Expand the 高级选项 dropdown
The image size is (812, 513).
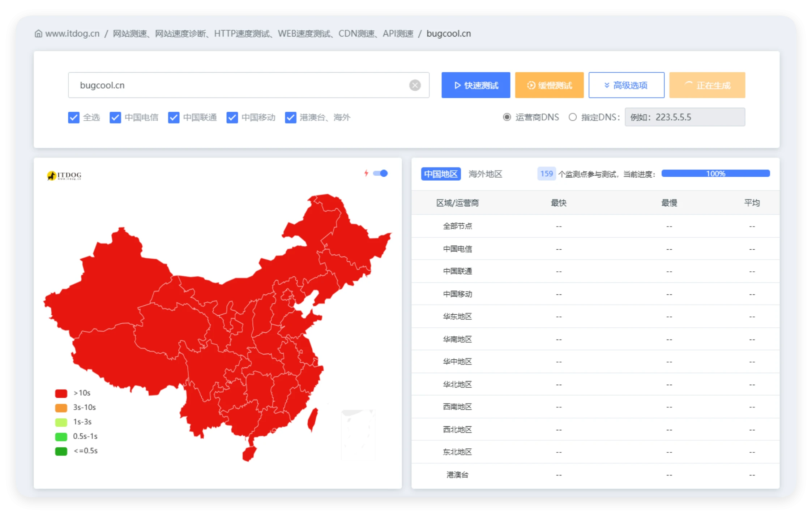[626, 85]
